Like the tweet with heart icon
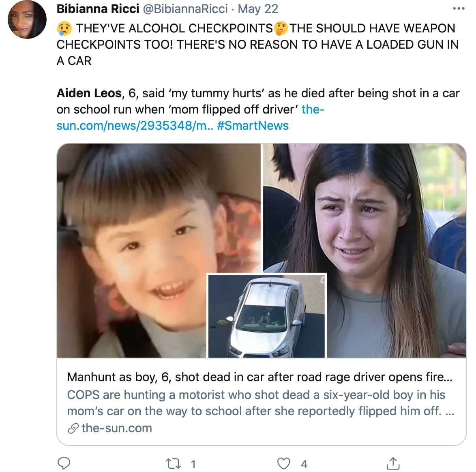 click(x=283, y=463)
